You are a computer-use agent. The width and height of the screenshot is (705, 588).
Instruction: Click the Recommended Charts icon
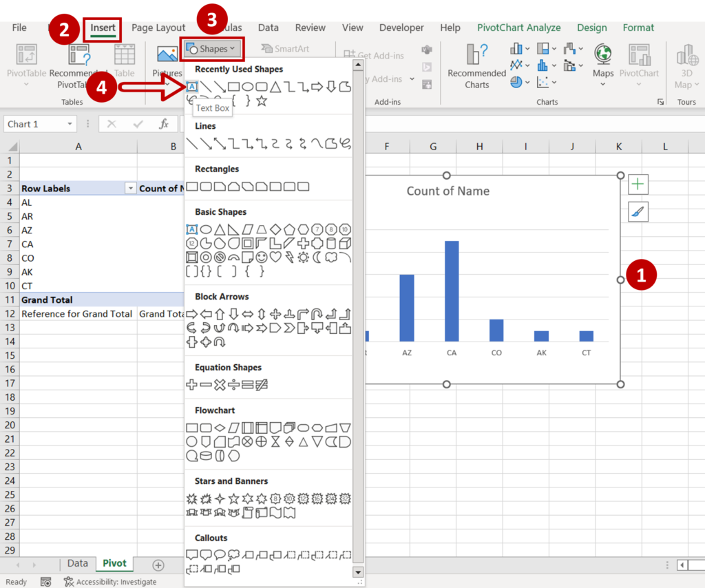click(476, 55)
